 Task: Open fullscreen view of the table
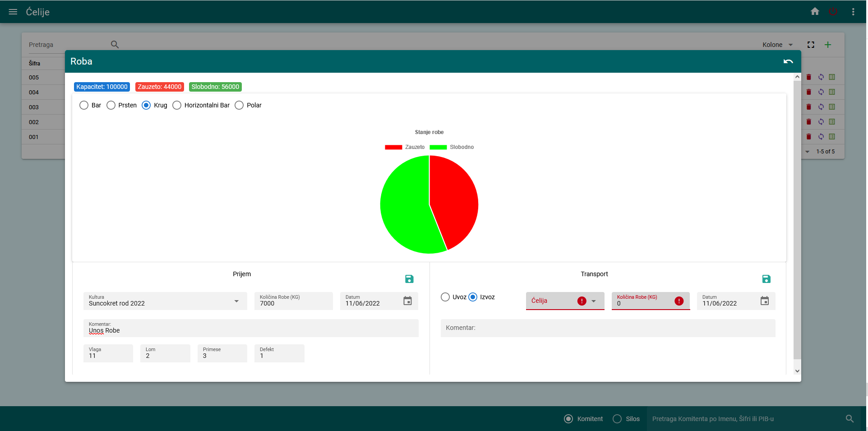coord(811,44)
